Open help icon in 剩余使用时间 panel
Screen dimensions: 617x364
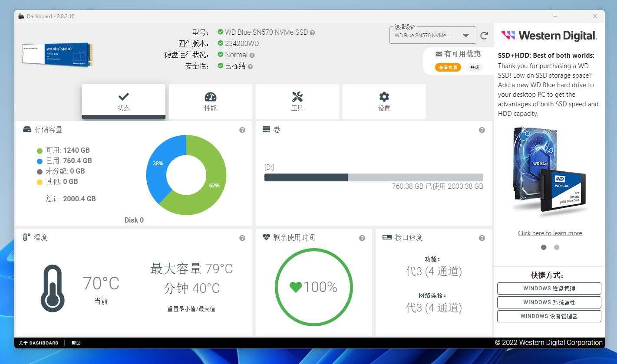(x=362, y=238)
